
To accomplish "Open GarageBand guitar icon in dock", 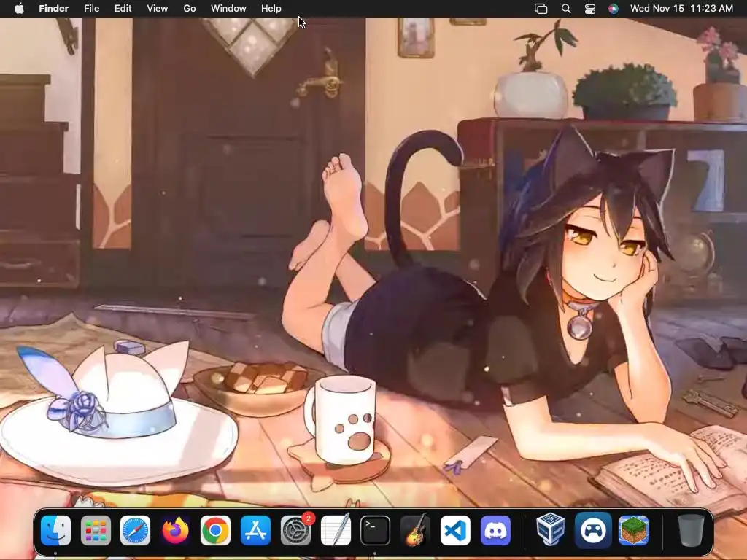I will (x=415, y=530).
